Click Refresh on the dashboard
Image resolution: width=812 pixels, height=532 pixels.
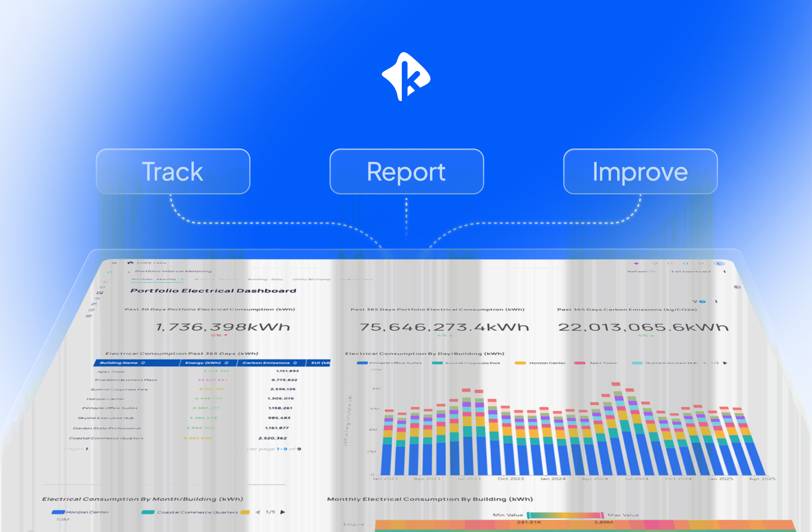[641, 271]
